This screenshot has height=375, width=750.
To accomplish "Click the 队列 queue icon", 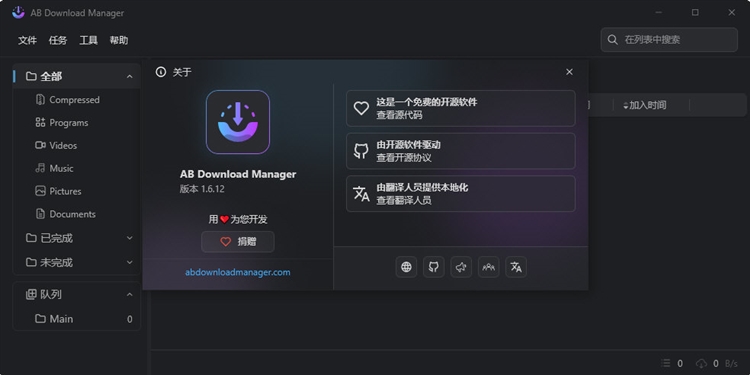I will click(x=31, y=295).
